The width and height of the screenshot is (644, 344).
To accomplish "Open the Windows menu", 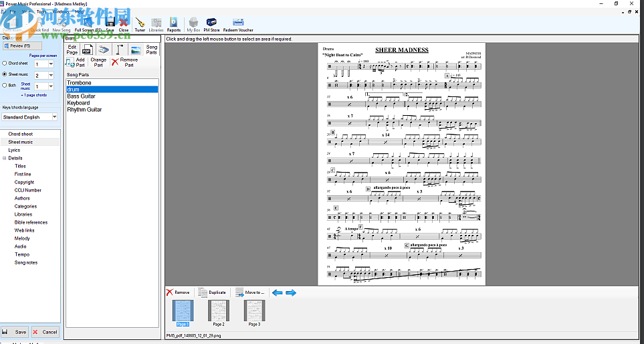I will click(61, 11).
